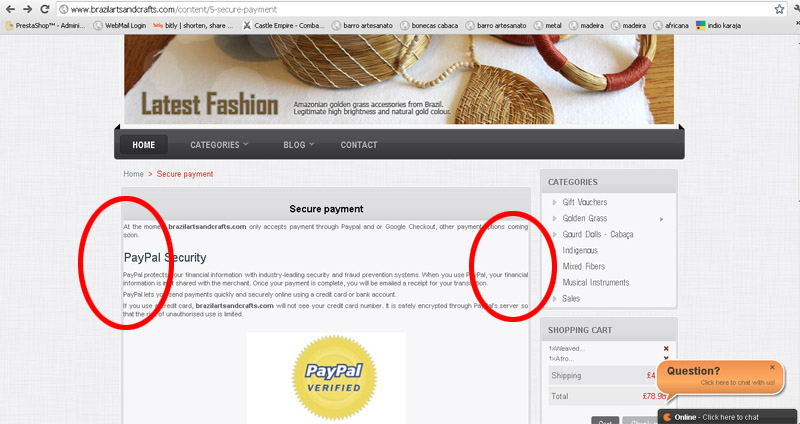The width and height of the screenshot is (800, 424).
Task: Expand the Golden Grass submenu arrow
Action: click(662, 219)
